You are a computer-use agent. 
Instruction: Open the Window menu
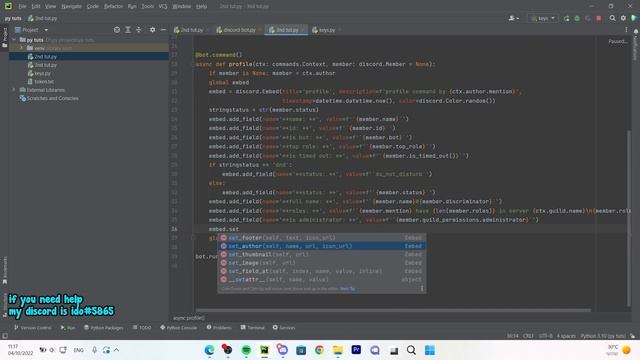pyautogui.click(x=182, y=6)
